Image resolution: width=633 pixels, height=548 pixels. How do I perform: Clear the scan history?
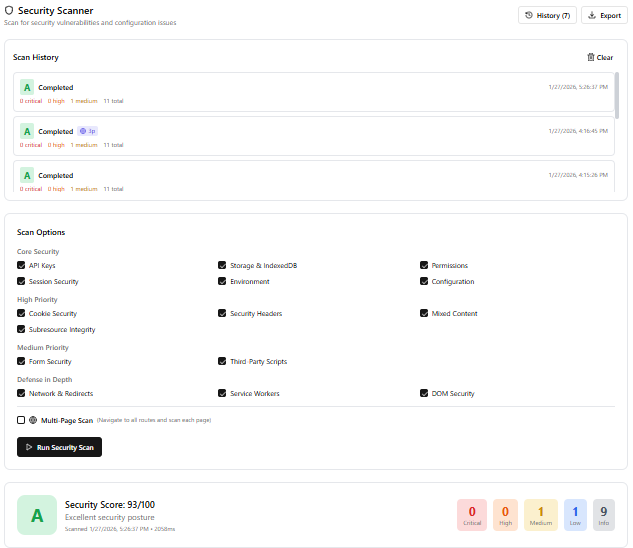pos(600,57)
